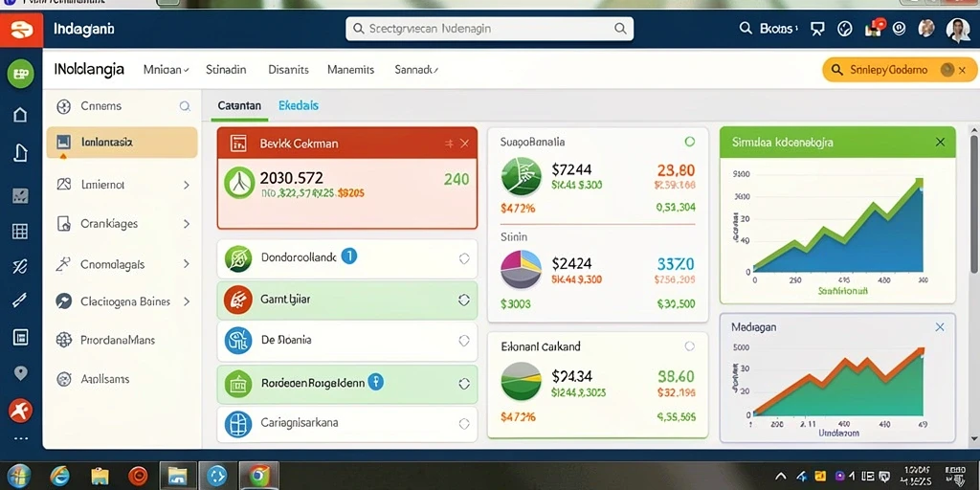Screen dimensions: 980x490
Task: Click the pin icon on Bevkk Gekman header
Action: point(449,144)
